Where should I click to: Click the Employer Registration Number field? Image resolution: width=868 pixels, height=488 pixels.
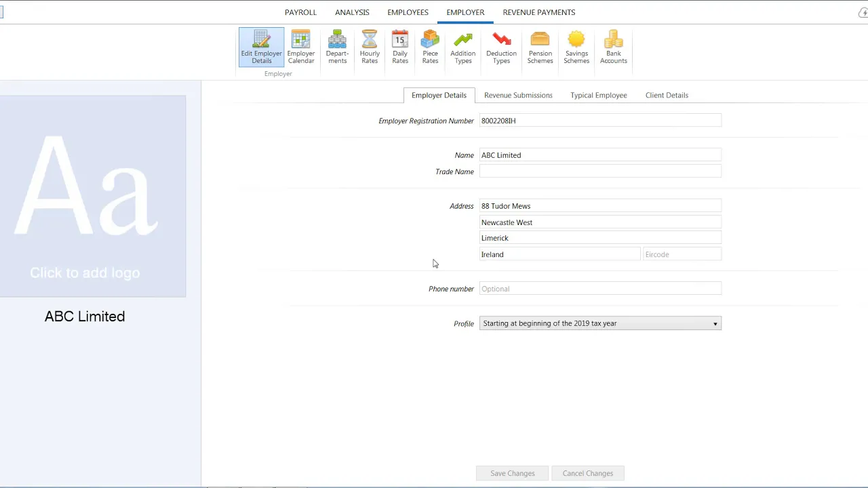pos(600,121)
